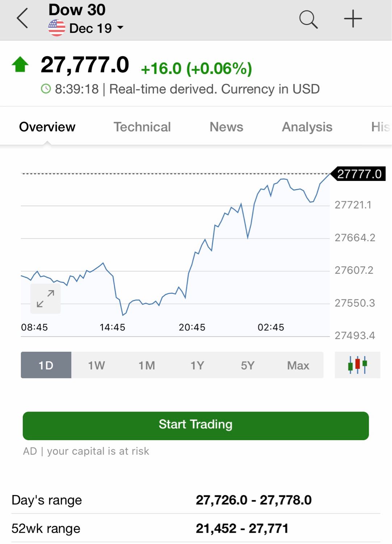Go to the News tab
The image size is (392, 544).
coord(226,127)
